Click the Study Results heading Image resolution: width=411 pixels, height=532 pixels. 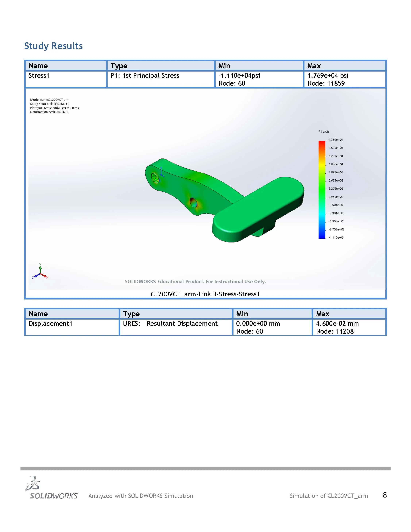click(53, 46)
